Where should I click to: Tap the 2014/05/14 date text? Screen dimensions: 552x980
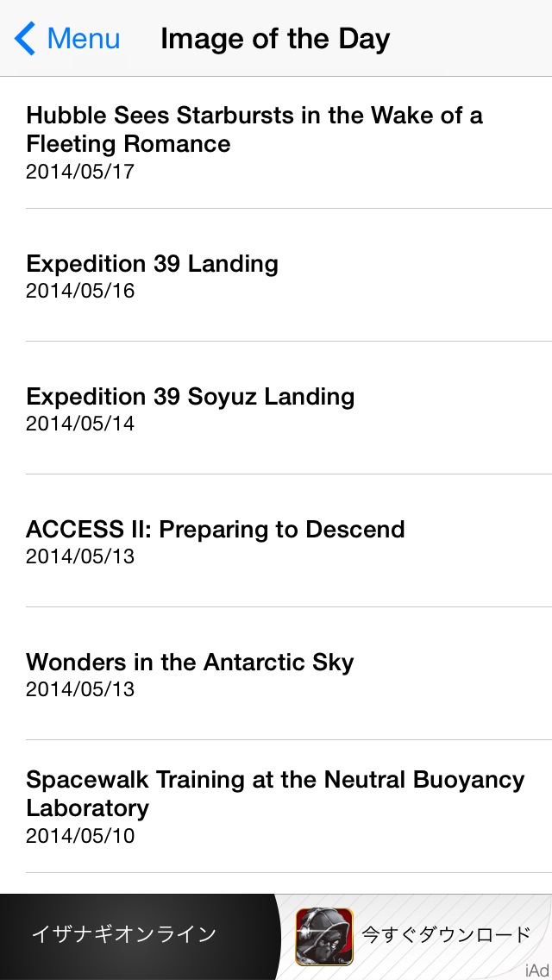pyautogui.click(x=80, y=424)
